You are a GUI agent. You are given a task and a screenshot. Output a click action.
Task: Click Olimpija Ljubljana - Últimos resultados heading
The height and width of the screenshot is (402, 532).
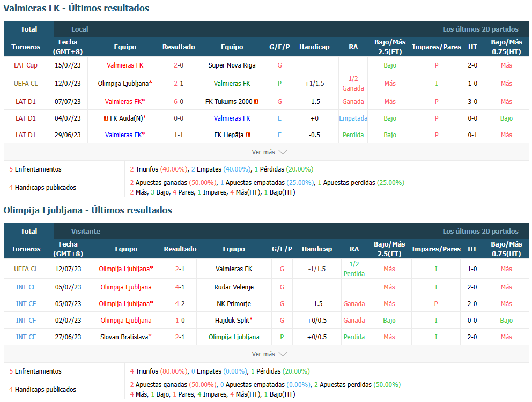coord(88,210)
